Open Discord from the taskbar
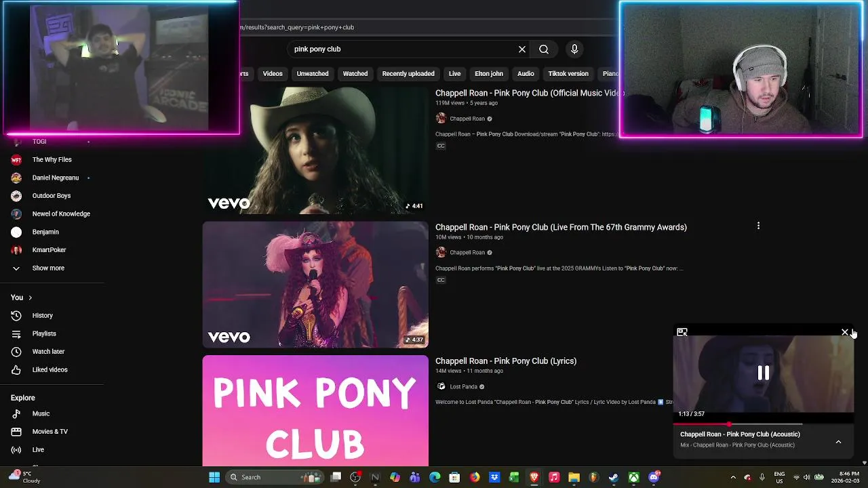This screenshot has height=488, width=868. pyautogui.click(x=654, y=477)
